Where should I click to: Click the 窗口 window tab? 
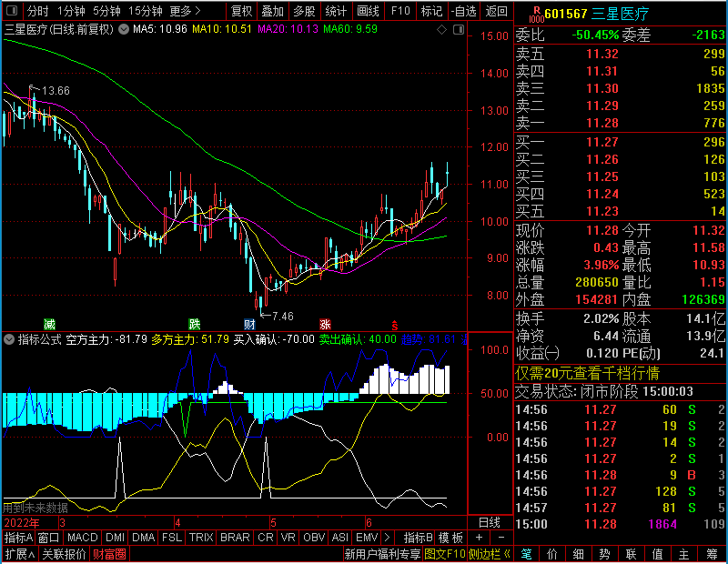pyautogui.click(x=49, y=538)
